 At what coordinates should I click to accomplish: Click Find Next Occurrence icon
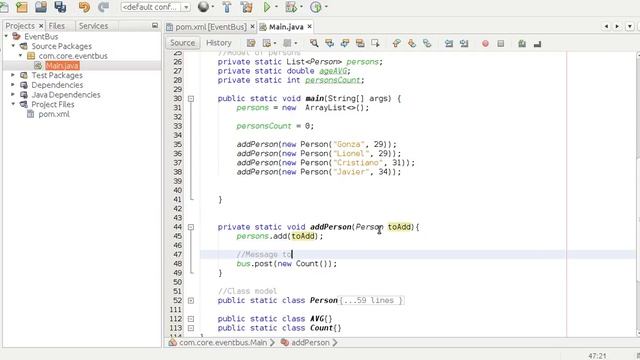click(344, 43)
